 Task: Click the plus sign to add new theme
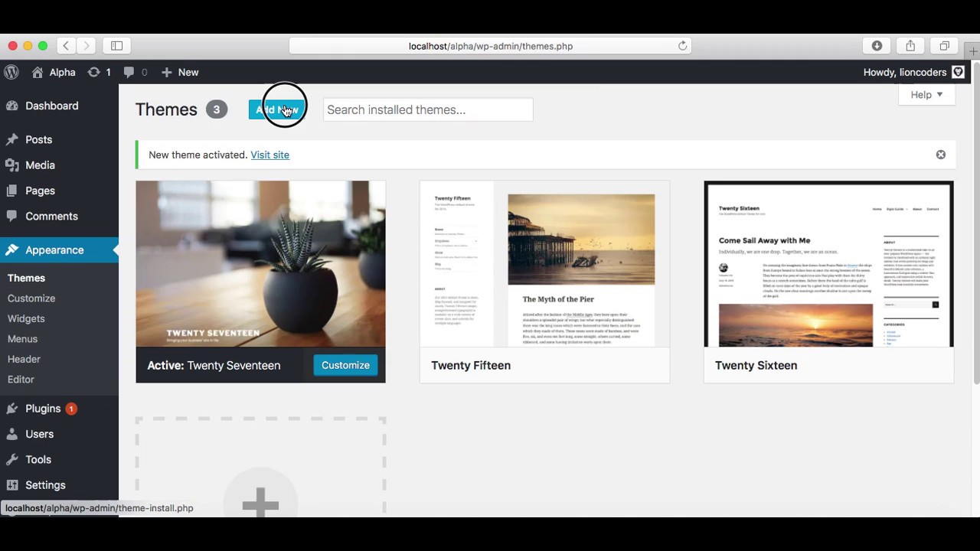260,504
